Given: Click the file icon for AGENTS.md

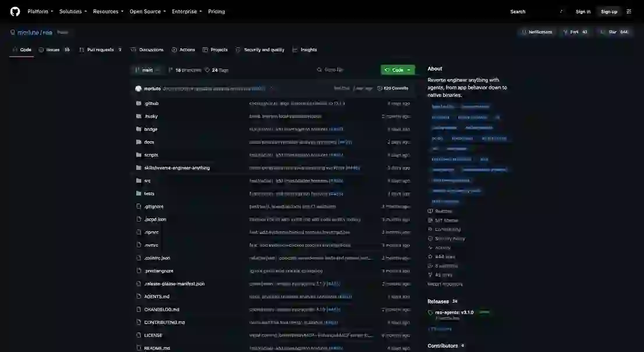Looking at the screenshot, I should (139, 296).
